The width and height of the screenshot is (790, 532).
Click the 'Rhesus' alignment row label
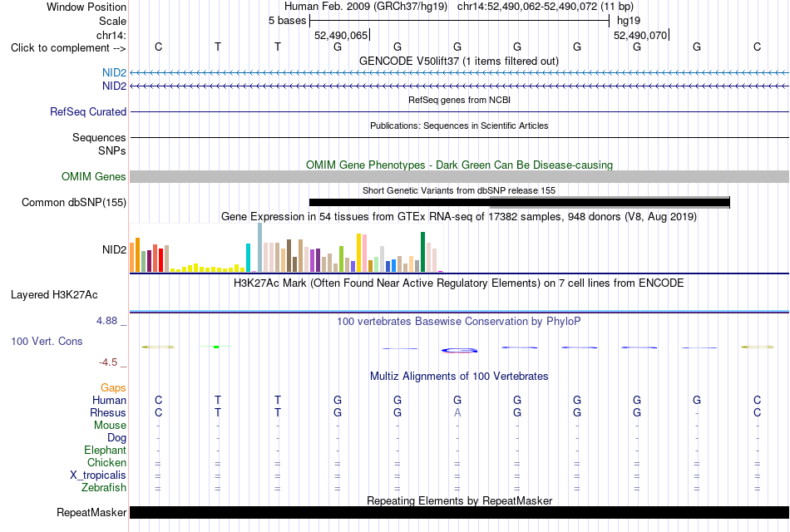(108, 413)
